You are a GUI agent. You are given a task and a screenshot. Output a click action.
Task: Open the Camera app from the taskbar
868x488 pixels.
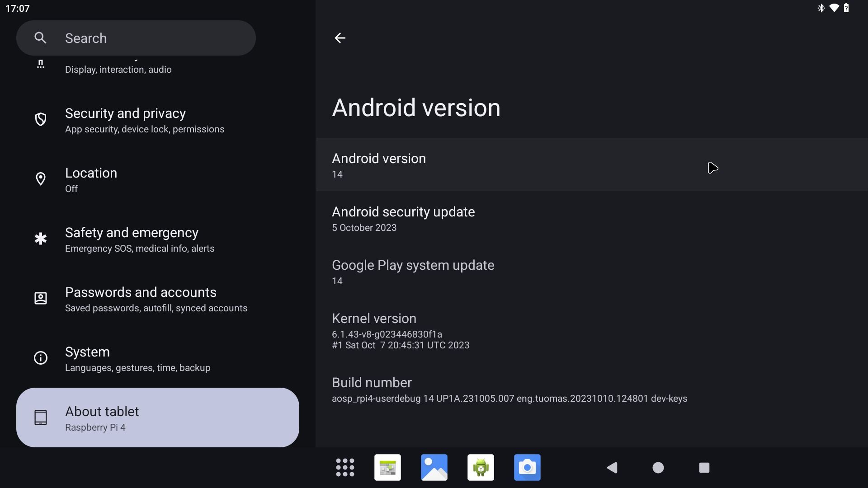pyautogui.click(x=527, y=468)
